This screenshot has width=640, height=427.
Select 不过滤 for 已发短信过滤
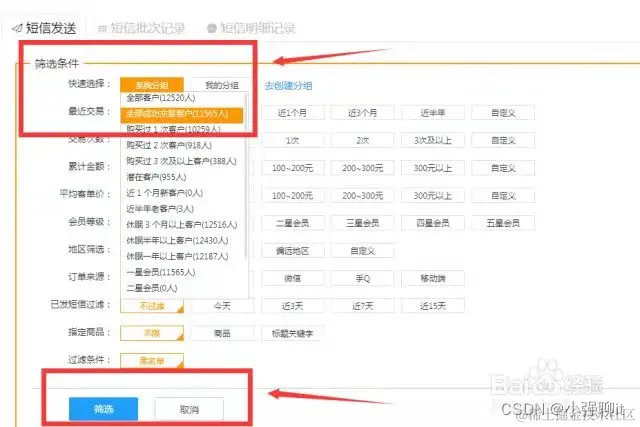point(152,306)
